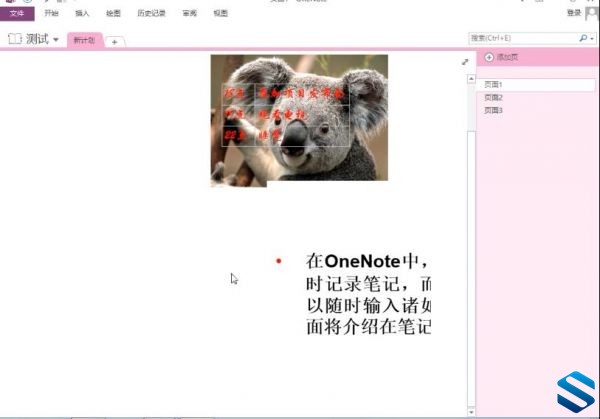Open the 绘图 ribbon tab
This screenshot has width=600, height=419.
113,13
